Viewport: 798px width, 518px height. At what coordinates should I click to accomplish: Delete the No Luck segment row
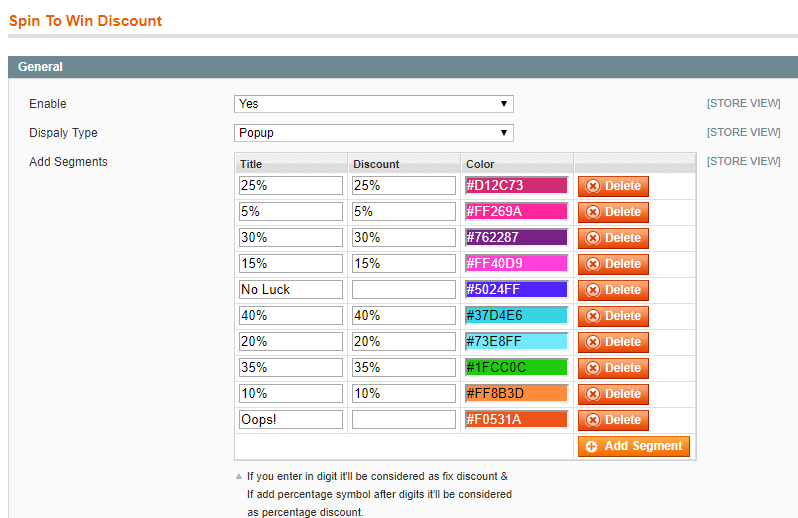point(612,290)
